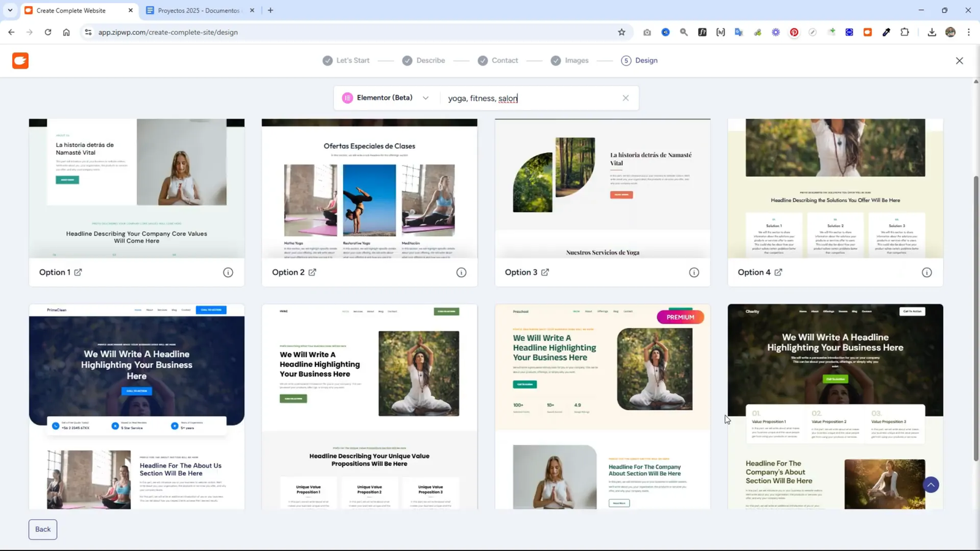Screen dimensions: 980x551
Task: Open the Downloads icon in browser toolbar
Action: tap(931, 32)
